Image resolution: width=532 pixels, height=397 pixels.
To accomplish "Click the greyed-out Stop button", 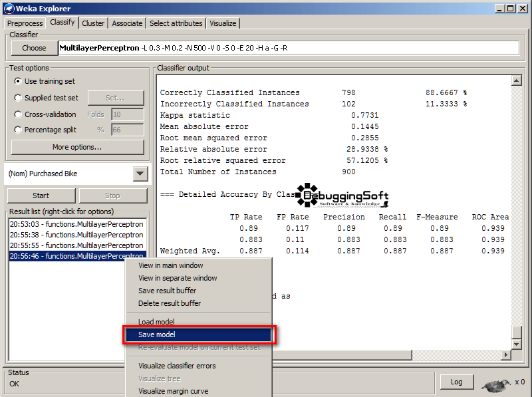I will [x=113, y=196].
